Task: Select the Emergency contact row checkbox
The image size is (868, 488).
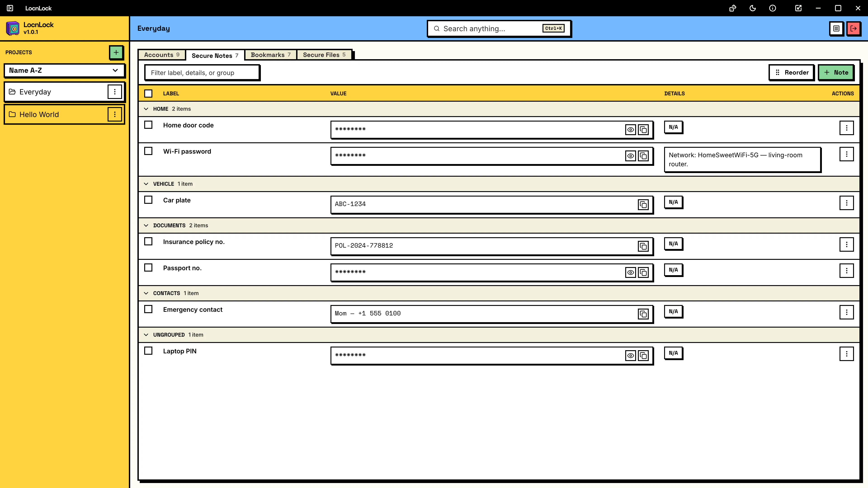Action: [148, 309]
